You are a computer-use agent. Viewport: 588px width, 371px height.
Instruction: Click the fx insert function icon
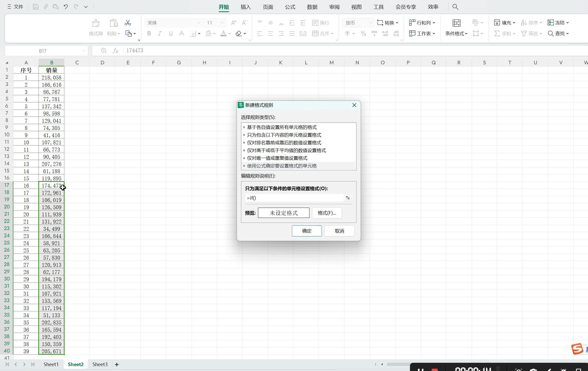[115, 51]
